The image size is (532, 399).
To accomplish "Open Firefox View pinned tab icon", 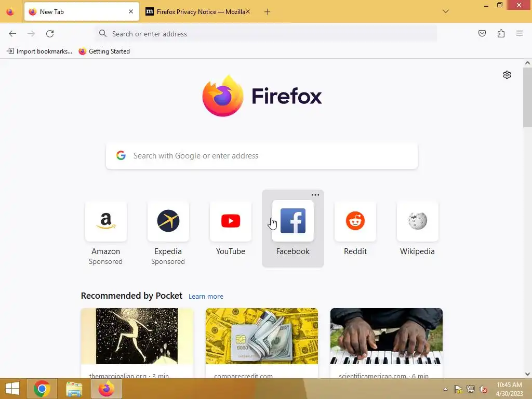I will pyautogui.click(x=10, y=12).
